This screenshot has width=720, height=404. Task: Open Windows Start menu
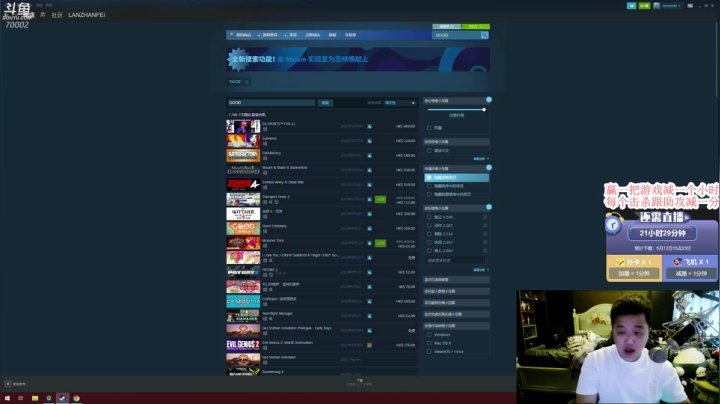7,398
